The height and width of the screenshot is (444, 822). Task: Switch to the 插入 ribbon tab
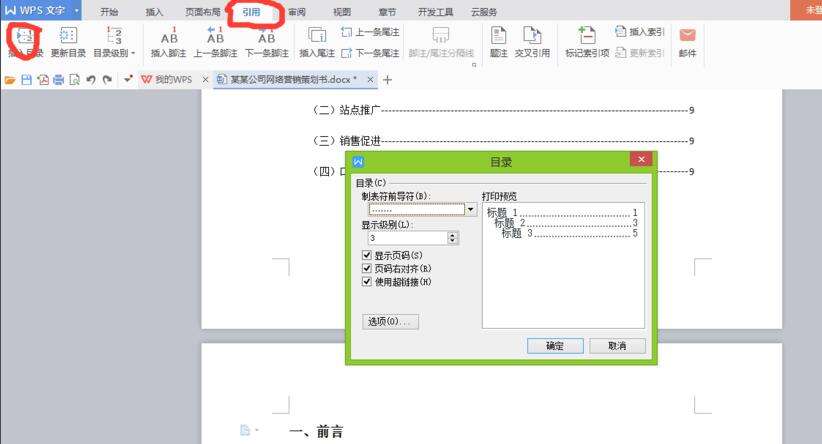pyautogui.click(x=154, y=12)
